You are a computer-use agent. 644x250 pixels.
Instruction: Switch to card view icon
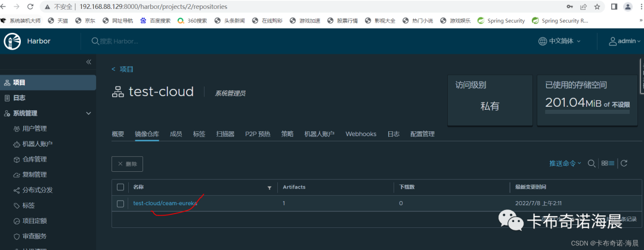tap(605, 163)
